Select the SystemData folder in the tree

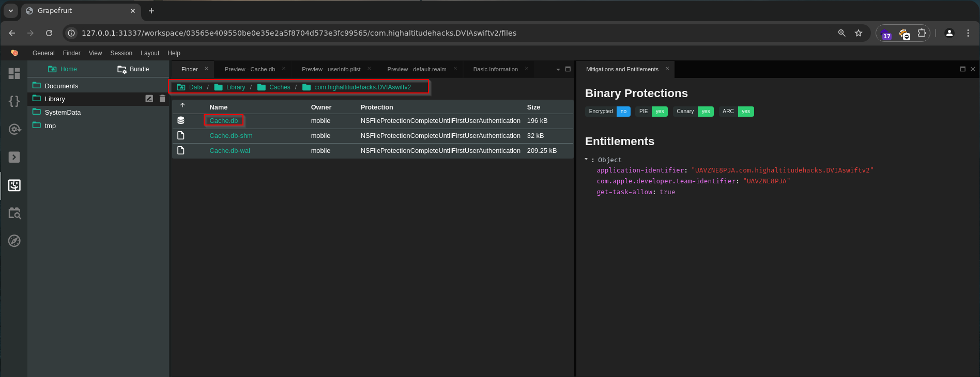tap(63, 113)
